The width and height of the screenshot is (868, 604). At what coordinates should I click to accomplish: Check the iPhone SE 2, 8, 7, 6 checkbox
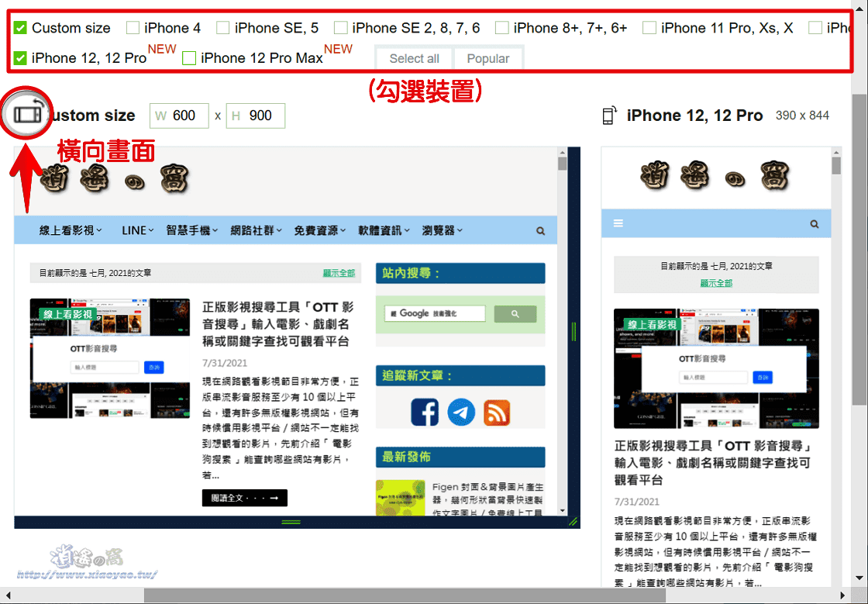[340, 28]
